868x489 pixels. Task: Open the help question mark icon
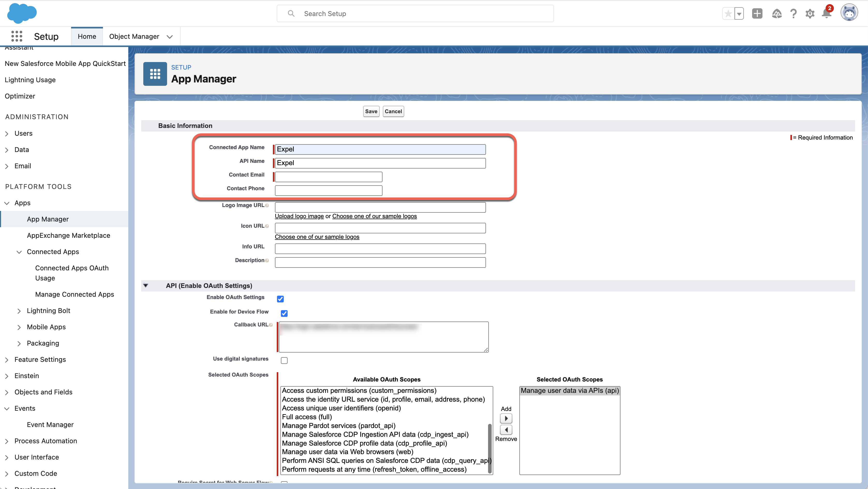coord(793,14)
